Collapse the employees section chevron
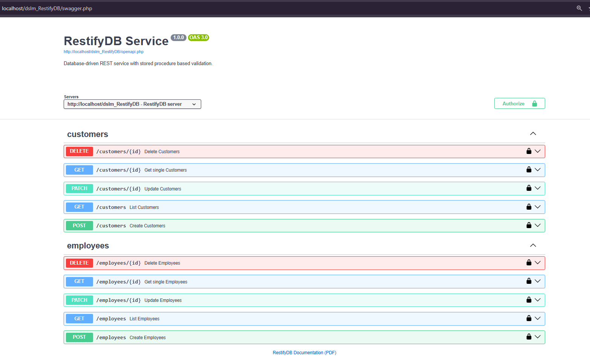Viewport: 590px width, 364px height. coord(533,245)
